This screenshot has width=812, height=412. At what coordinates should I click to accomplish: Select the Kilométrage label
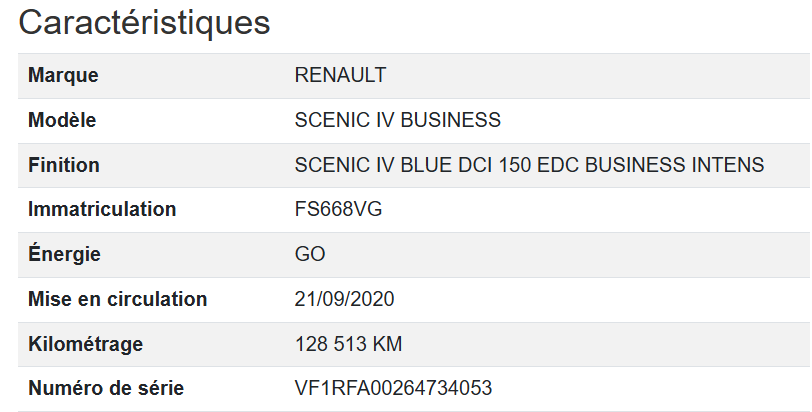tap(86, 344)
